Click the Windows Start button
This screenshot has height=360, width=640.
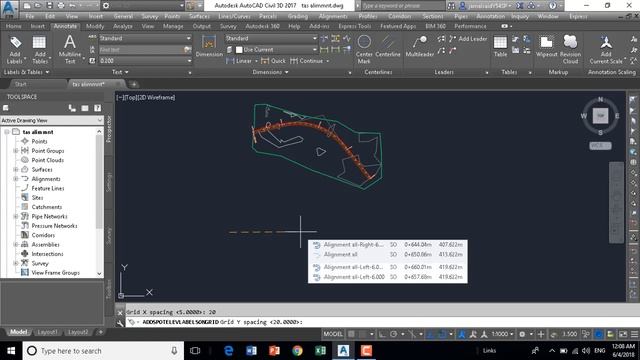tap(11, 351)
